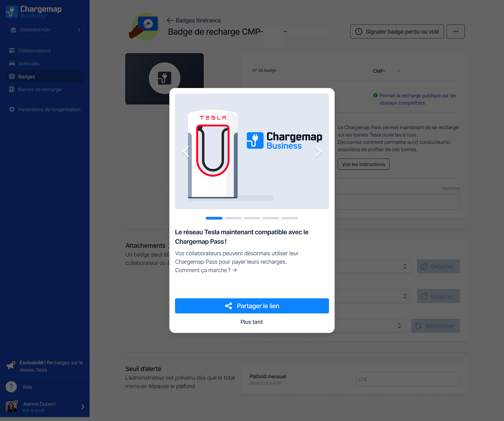The image size is (504, 421).
Task: Click the Réinitialiser button
Action: [x=435, y=326]
